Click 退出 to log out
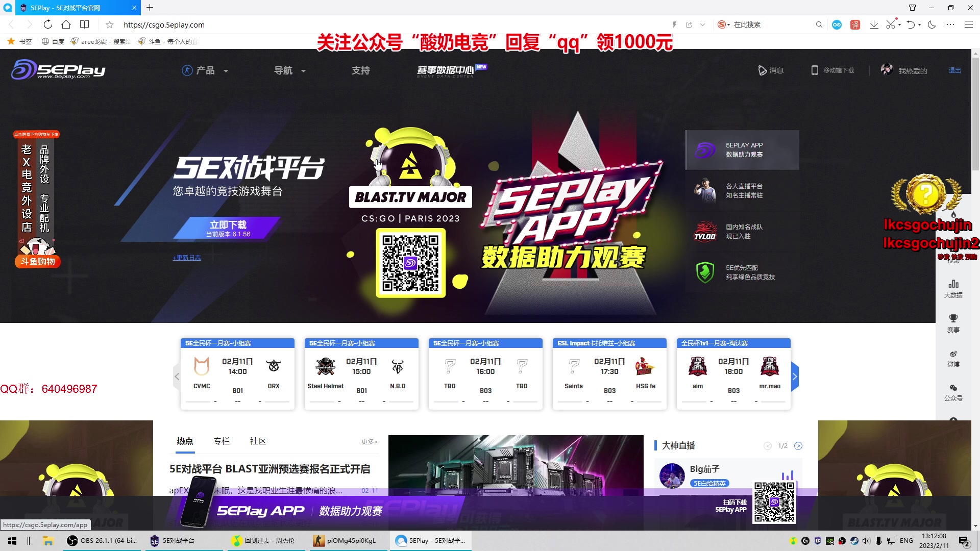This screenshot has height=551, width=980. pyautogui.click(x=955, y=70)
